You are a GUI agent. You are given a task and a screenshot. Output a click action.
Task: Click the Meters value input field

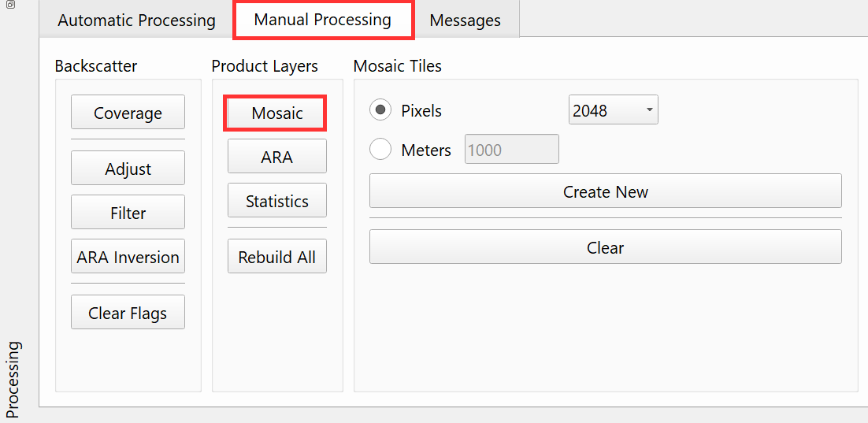point(511,150)
